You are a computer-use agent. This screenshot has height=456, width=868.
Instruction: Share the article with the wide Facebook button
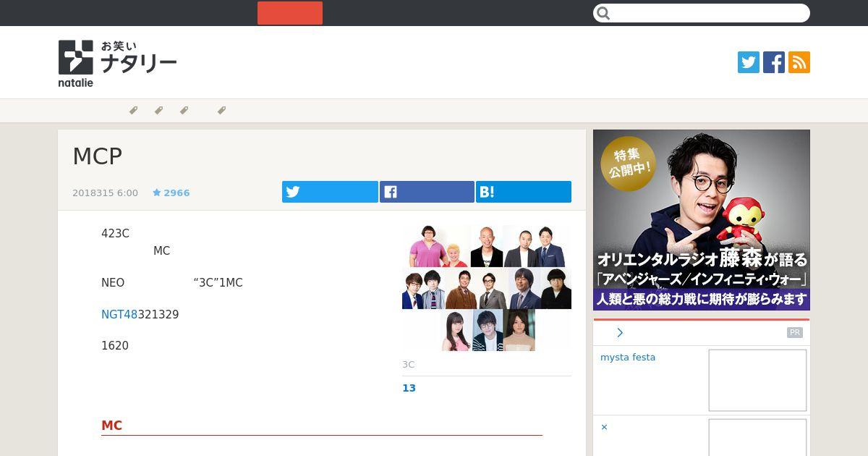coord(427,192)
